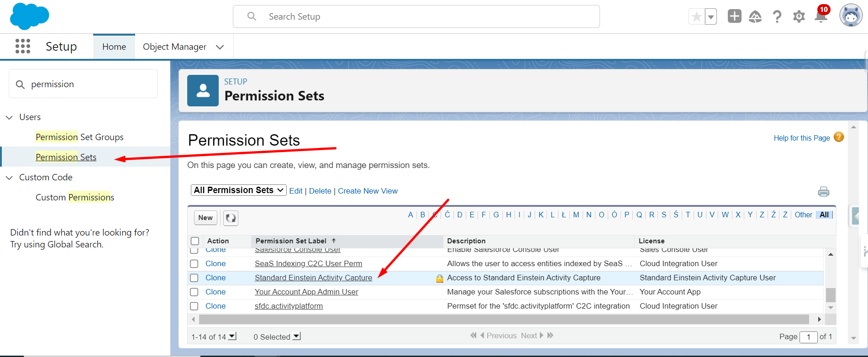Click the New permission set button
The image size is (868, 357).
205,218
